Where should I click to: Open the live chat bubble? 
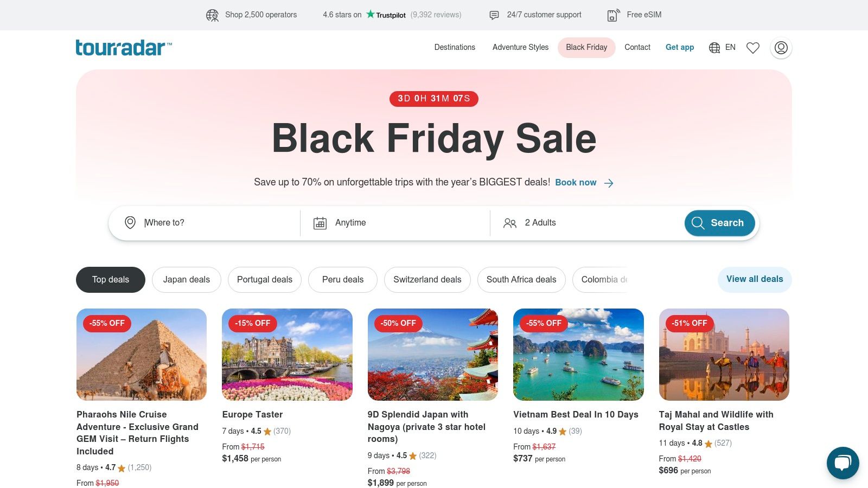[843, 463]
